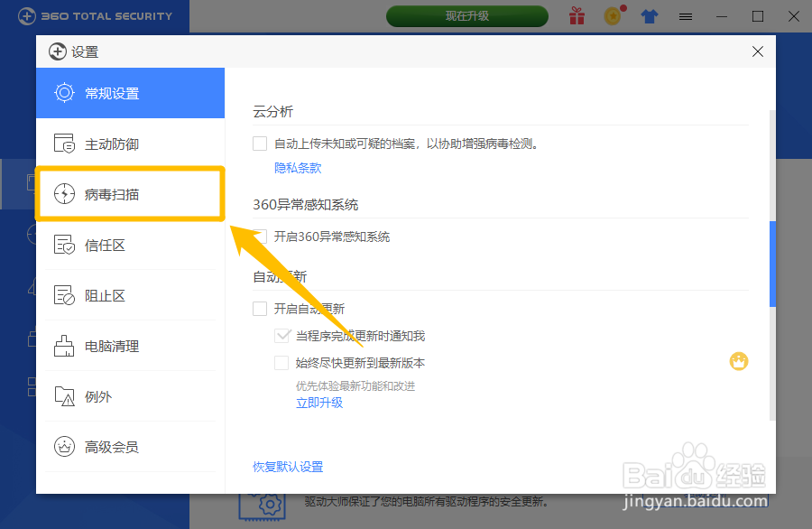
Task: Click the gold coin medal icon
Action: pyautogui.click(x=614, y=15)
